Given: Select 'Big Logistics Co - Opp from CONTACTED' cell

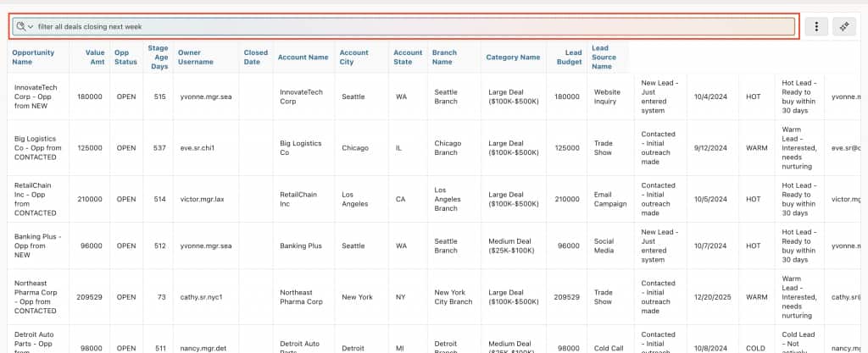Looking at the screenshot, I should pos(37,148).
